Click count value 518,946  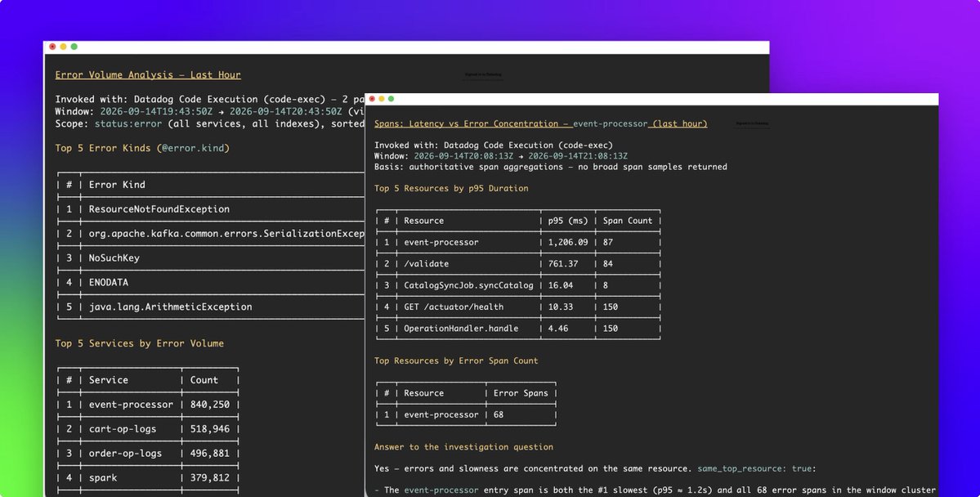coord(209,429)
